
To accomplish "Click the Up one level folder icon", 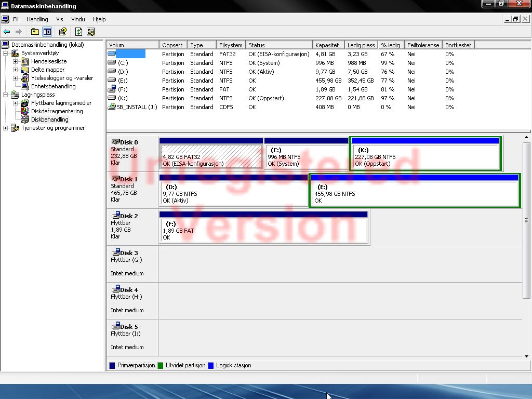I will [35, 32].
